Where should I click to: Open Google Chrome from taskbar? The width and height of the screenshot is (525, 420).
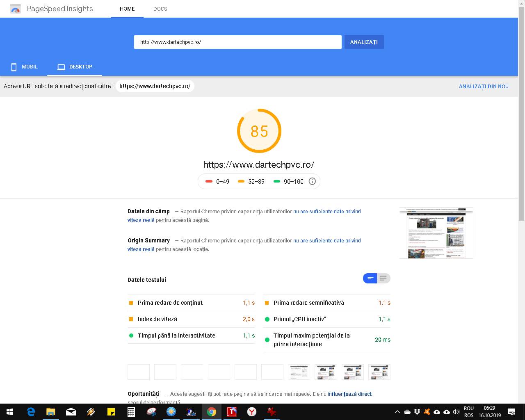[x=212, y=412]
